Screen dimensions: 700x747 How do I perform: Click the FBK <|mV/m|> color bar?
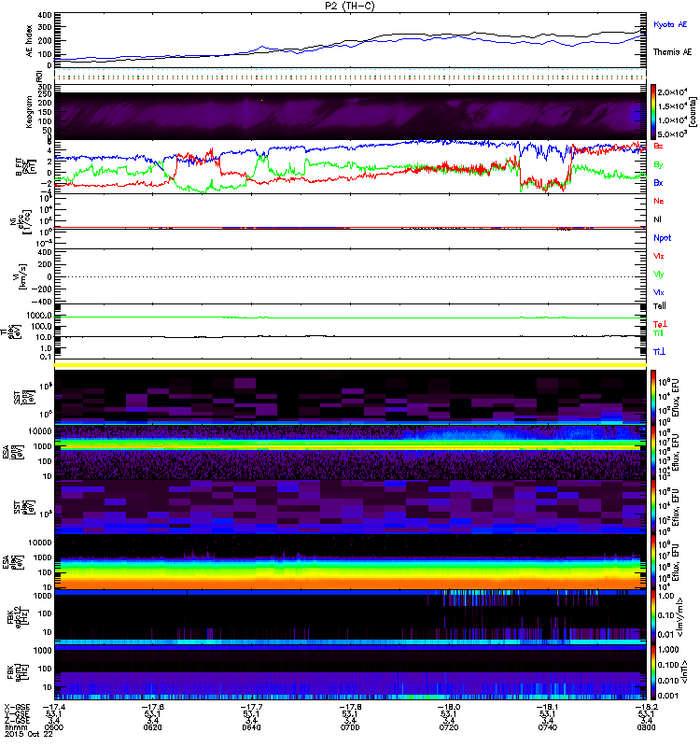click(653, 617)
